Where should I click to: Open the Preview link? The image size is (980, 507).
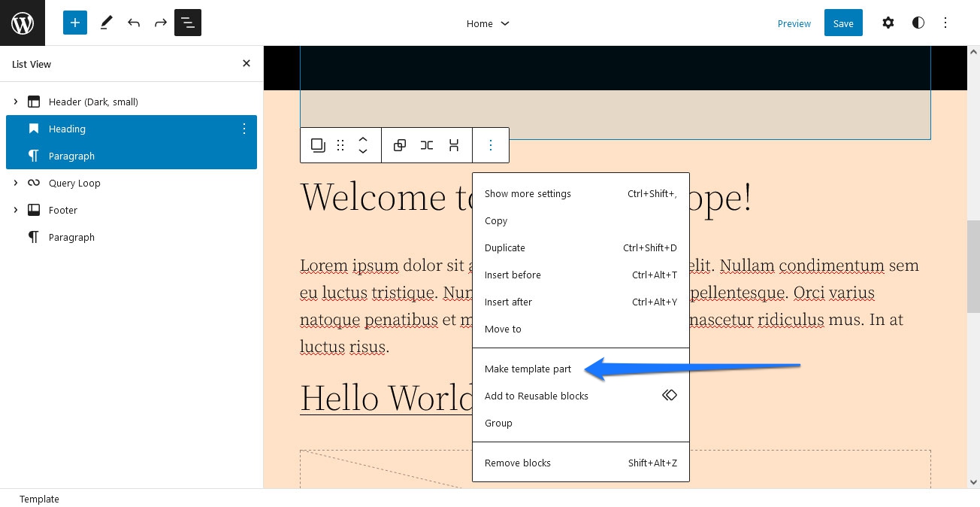point(794,23)
